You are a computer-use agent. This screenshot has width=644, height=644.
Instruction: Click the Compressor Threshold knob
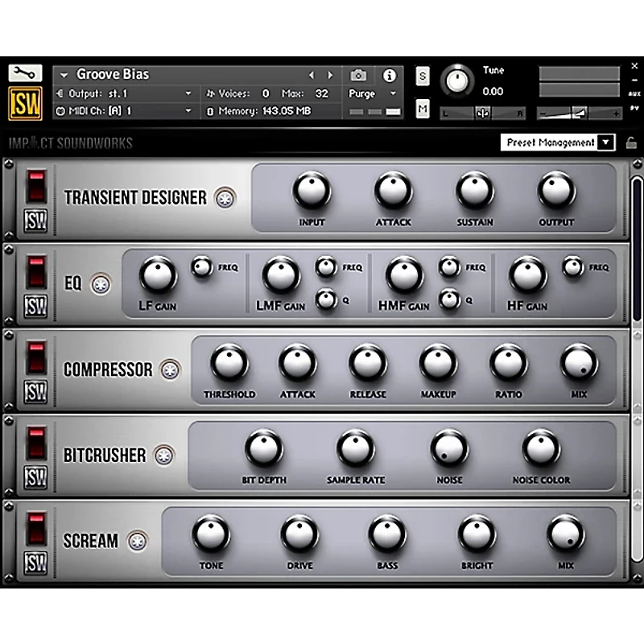(x=229, y=363)
